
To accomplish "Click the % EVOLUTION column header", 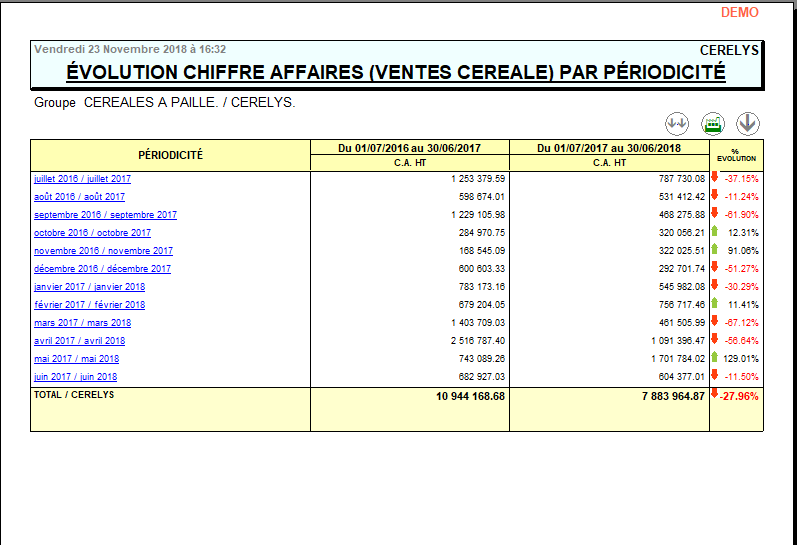I will click(736, 155).
